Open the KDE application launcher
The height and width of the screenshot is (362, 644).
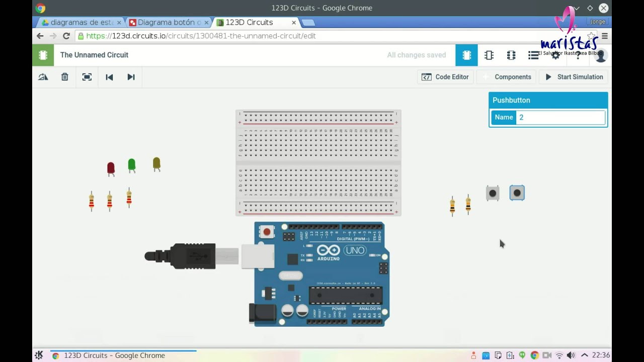pyautogui.click(x=39, y=355)
